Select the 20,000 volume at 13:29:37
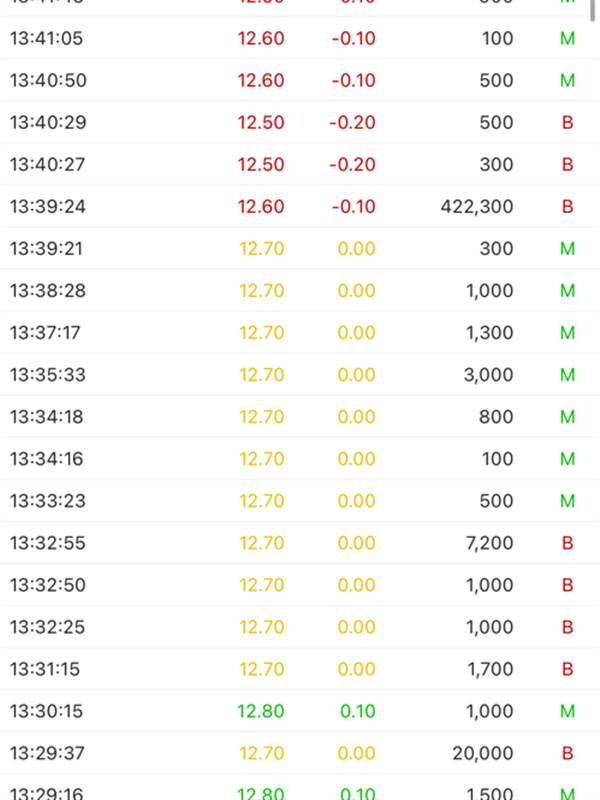This screenshot has height=800, width=600. point(483,753)
